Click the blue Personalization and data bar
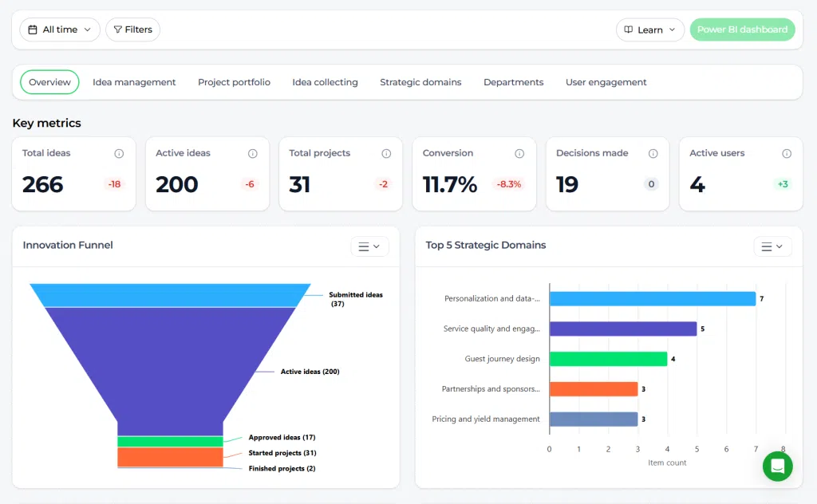Viewport: 817px width, 504px height. tap(653, 299)
